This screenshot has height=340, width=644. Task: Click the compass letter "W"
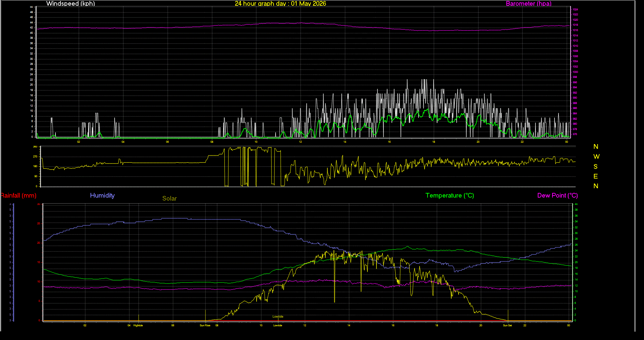[x=596, y=156]
